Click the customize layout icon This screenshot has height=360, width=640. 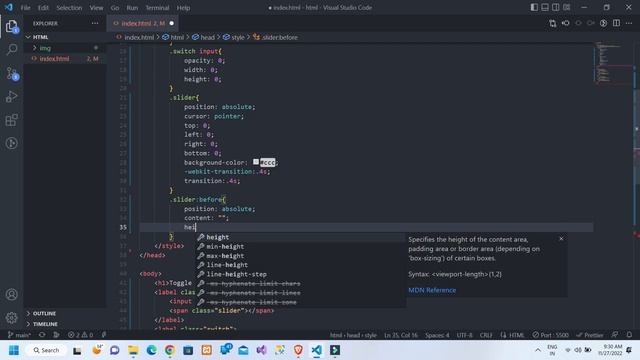[567, 7]
